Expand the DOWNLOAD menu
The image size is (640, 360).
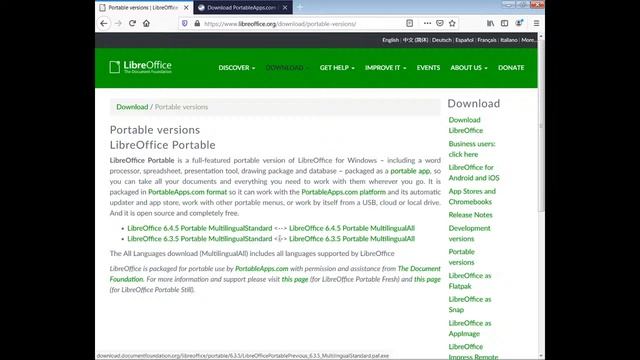[287, 68]
